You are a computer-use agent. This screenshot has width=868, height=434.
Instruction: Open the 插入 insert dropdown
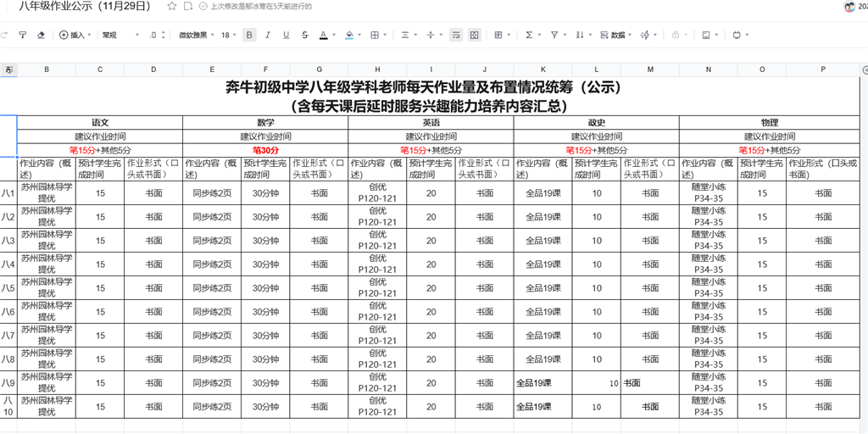point(75,35)
